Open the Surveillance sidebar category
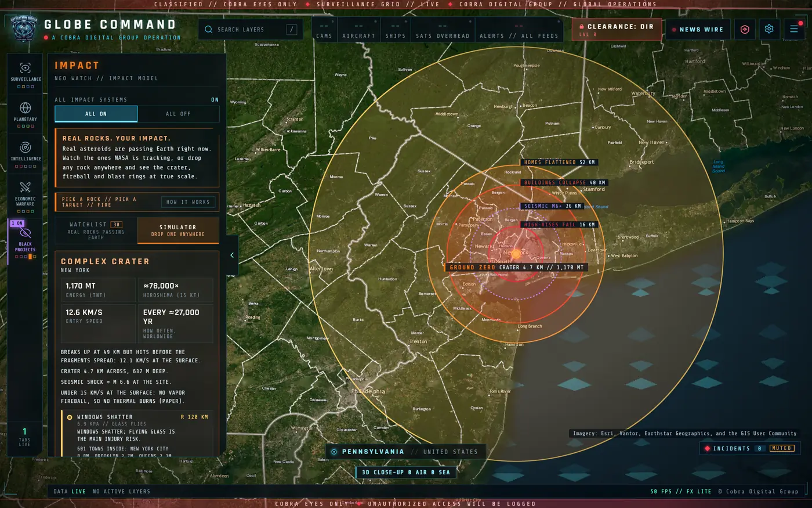Screen dimensions: 812x508 (26, 74)
